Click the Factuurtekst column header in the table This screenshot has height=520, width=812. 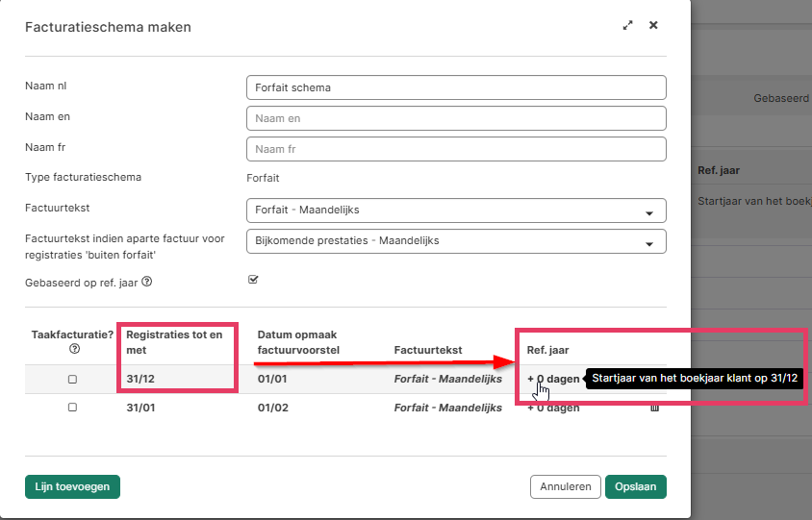(x=428, y=350)
